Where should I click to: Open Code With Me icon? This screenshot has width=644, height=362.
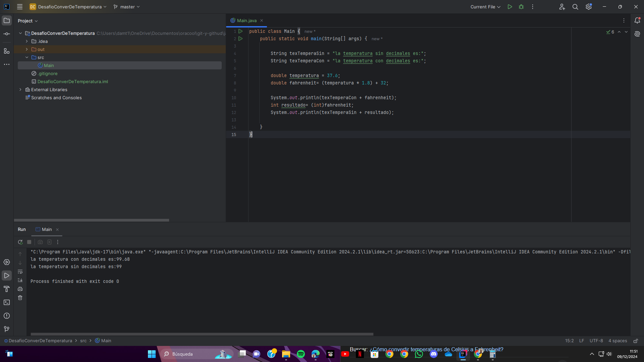click(x=562, y=7)
